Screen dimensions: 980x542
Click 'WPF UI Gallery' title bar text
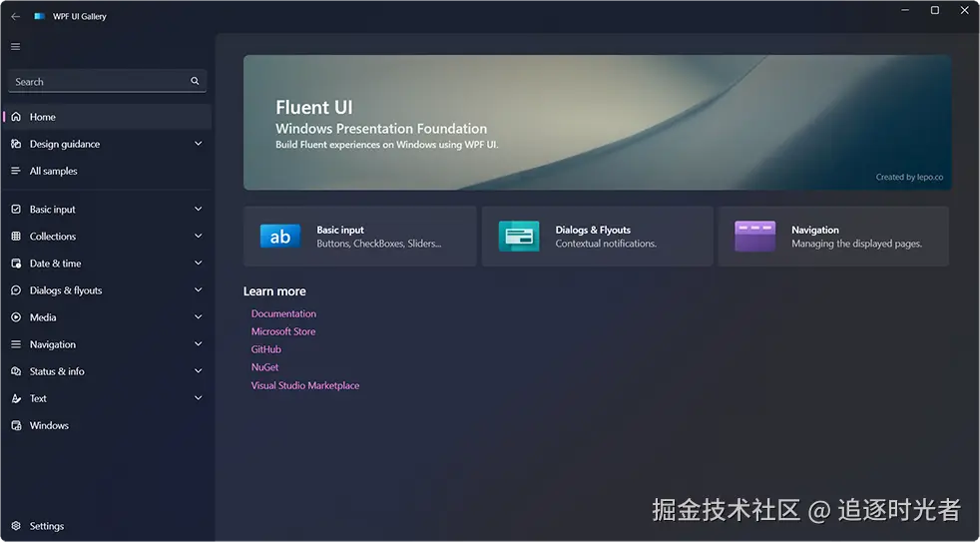coord(80,16)
